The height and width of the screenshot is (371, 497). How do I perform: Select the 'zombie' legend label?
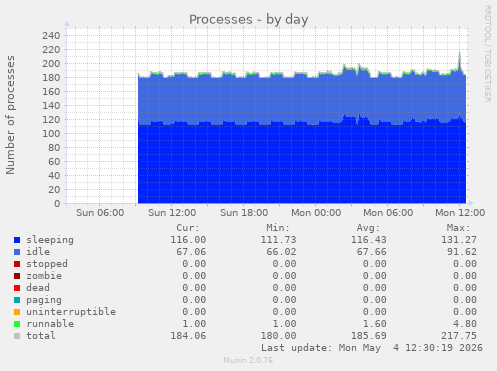tap(44, 276)
